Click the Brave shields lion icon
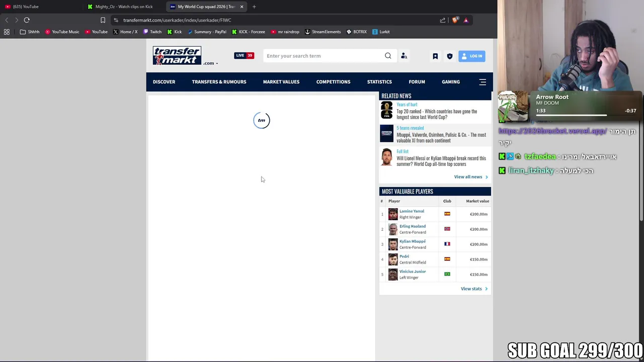The image size is (644, 362). [x=455, y=20]
